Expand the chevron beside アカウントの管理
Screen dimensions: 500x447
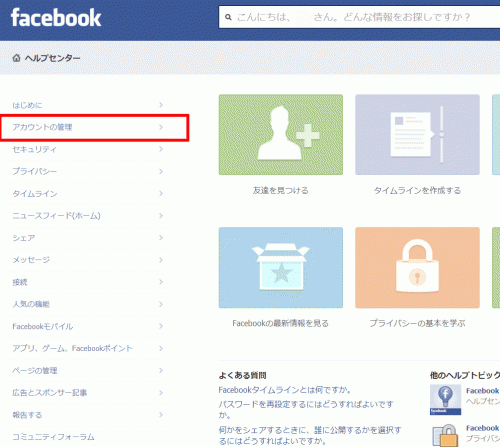click(x=161, y=127)
